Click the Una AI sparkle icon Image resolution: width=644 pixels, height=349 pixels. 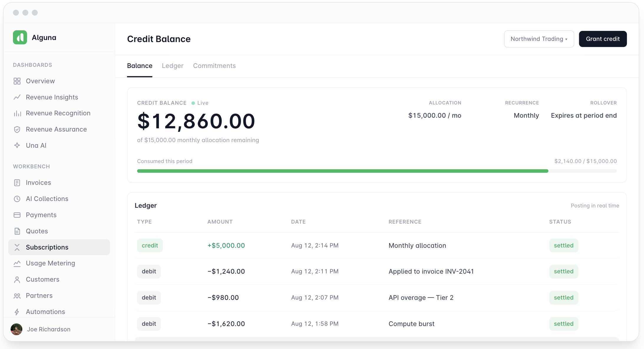click(x=17, y=145)
